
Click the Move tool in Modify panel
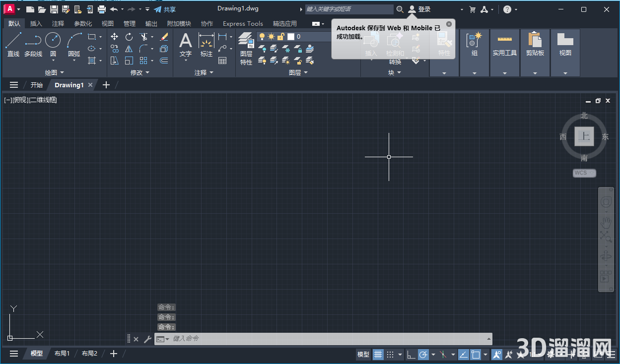tap(114, 37)
